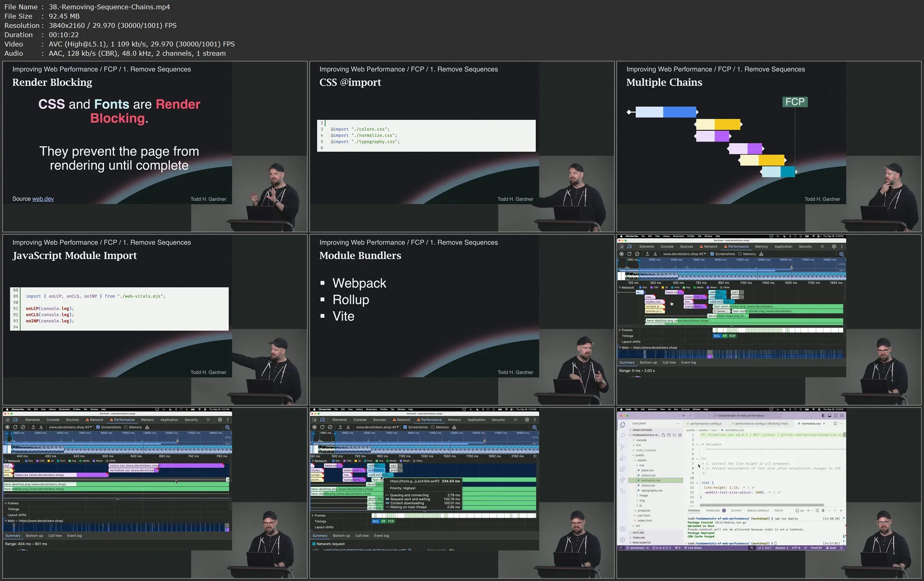Click Manage gear icon in VS Code activity bar
Viewport: 924px width, 581px height.
(x=622, y=539)
